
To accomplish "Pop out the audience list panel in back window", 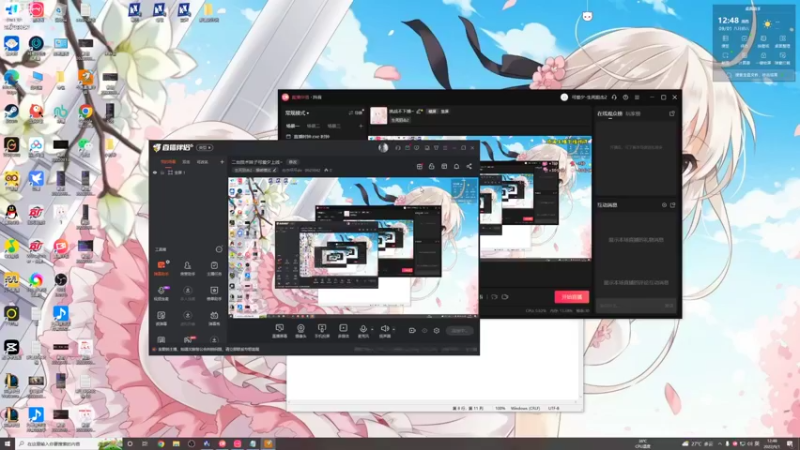I will pos(672,113).
